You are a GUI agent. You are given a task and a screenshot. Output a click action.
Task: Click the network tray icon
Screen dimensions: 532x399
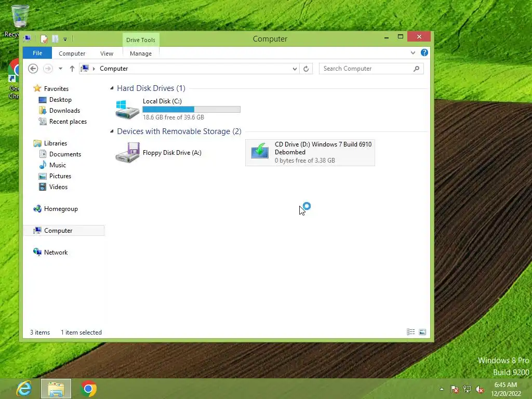(x=467, y=389)
